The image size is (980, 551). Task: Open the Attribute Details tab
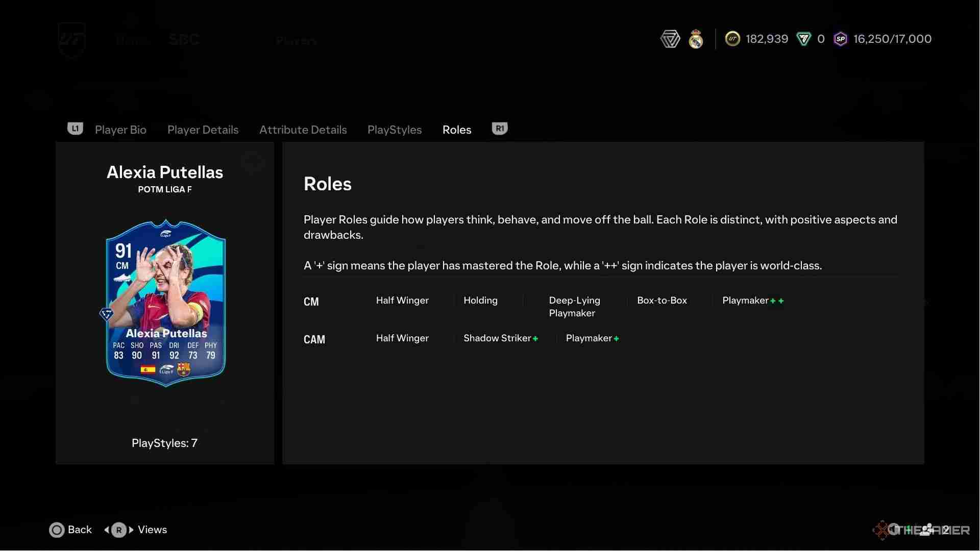[303, 130]
